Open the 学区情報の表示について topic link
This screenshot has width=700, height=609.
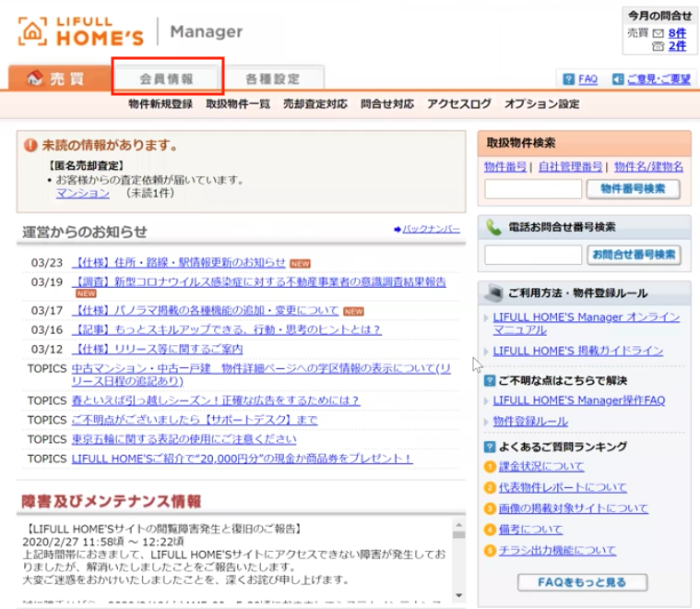point(261,375)
